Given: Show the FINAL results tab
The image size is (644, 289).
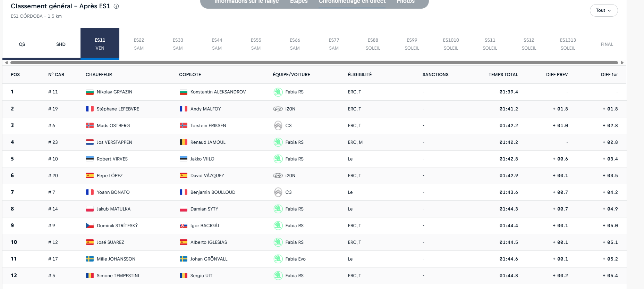Looking at the screenshot, I should point(607,44).
